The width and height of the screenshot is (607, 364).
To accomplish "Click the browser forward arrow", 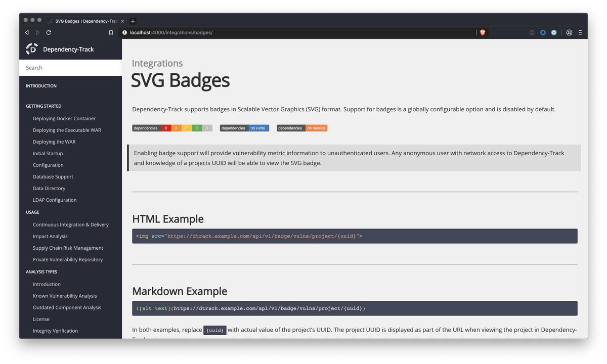I will (x=37, y=32).
